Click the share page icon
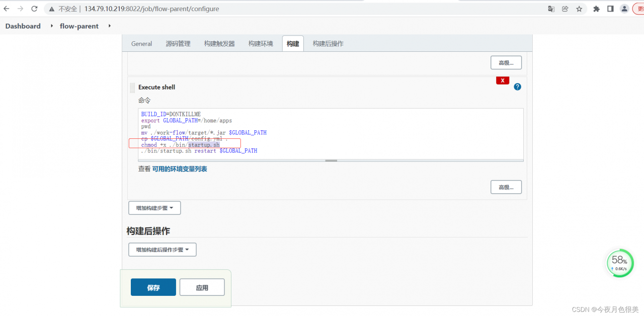The image size is (644, 316). tap(565, 9)
